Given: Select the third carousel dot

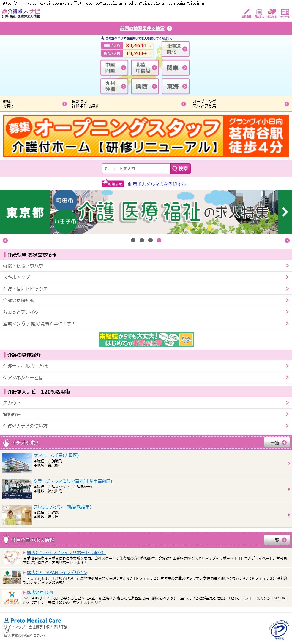Looking at the screenshot, I should [x=150, y=240].
